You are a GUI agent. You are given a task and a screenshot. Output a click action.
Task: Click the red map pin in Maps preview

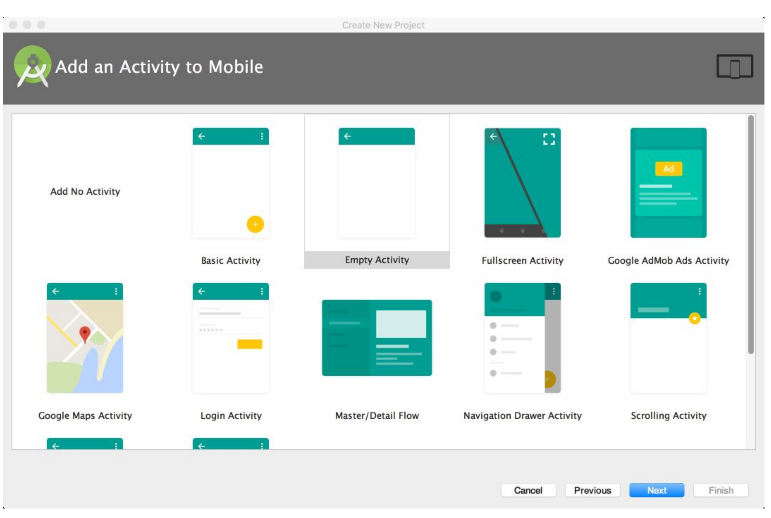tap(85, 334)
